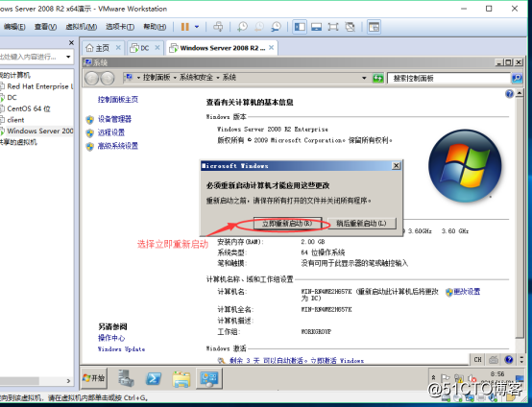Click 控制面板 in the address breadcrumb

click(x=157, y=78)
